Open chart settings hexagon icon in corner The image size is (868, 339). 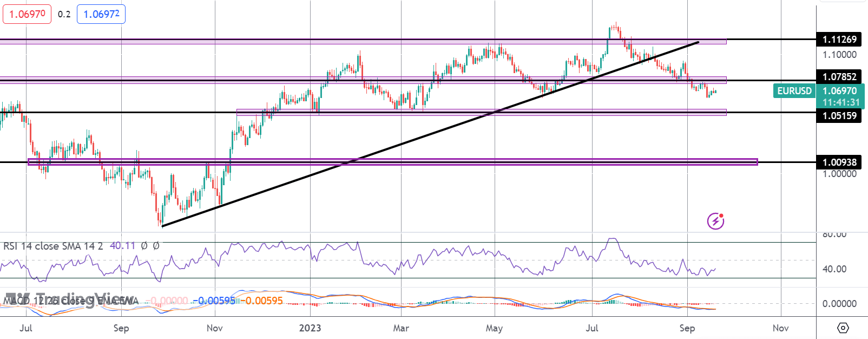click(x=843, y=328)
